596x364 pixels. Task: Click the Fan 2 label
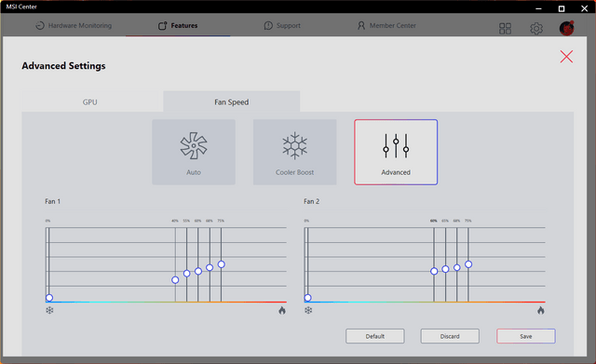312,201
